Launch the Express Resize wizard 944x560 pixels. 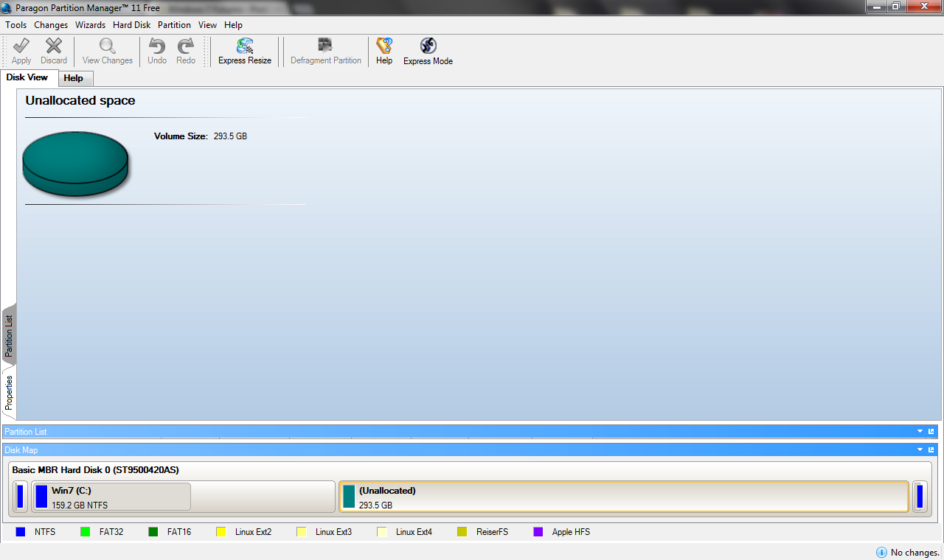coord(245,52)
